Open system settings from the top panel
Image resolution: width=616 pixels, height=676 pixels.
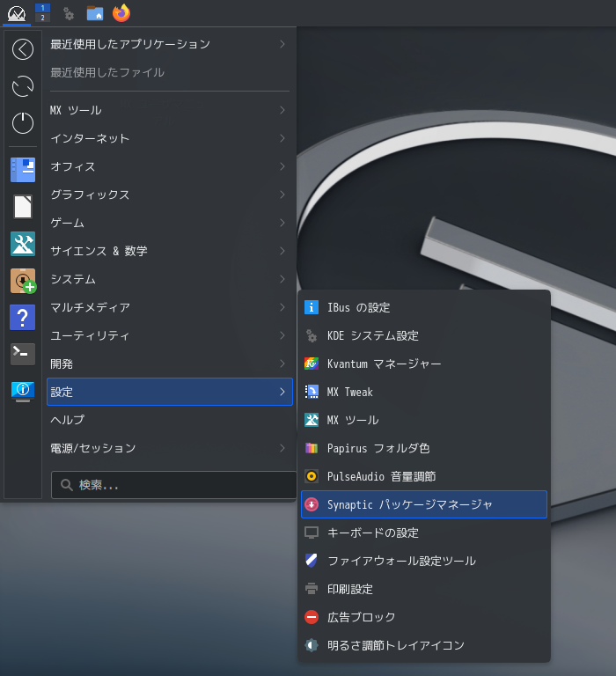point(68,14)
